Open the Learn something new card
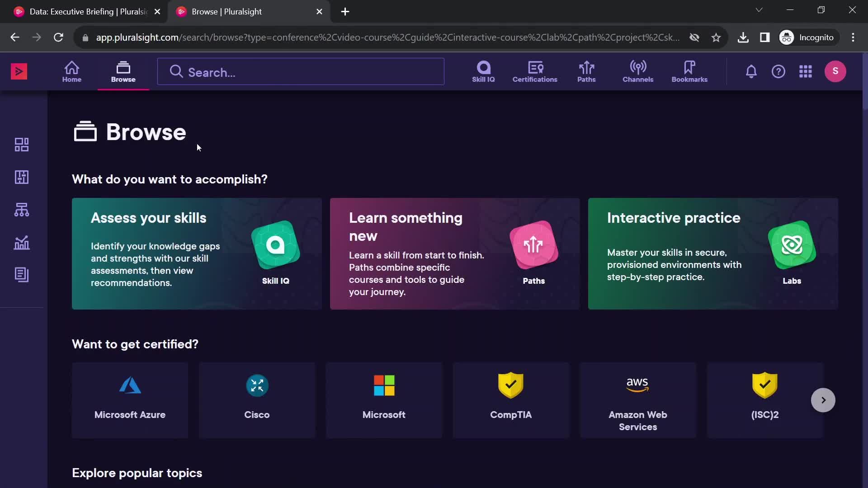The image size is (868, 488). 455,253
